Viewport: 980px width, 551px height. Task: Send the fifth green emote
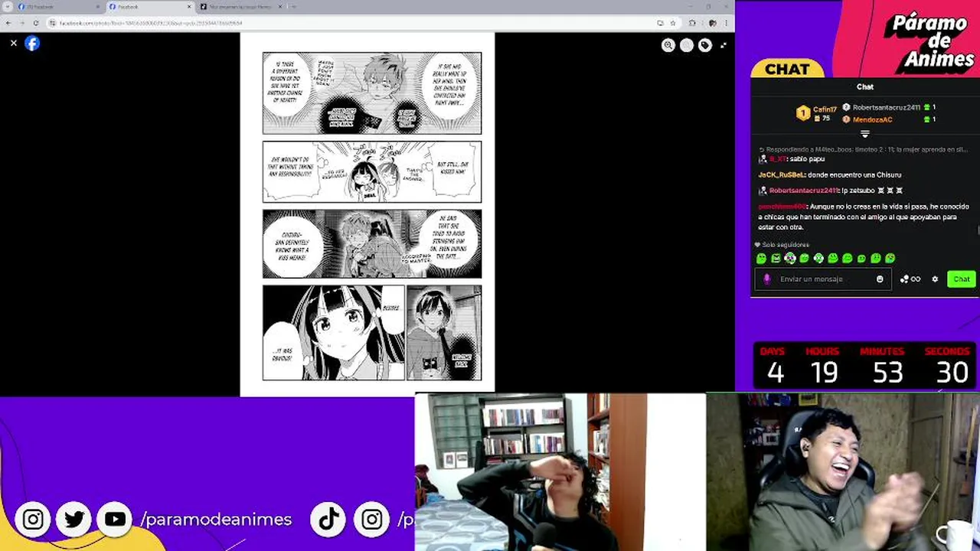pos(818,259)
